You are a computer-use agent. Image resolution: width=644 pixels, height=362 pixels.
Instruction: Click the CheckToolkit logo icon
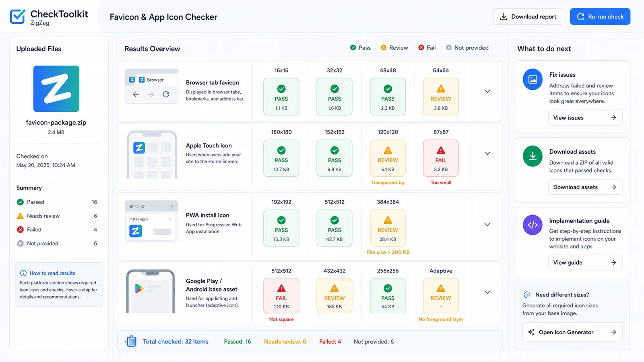pos(17,16)
